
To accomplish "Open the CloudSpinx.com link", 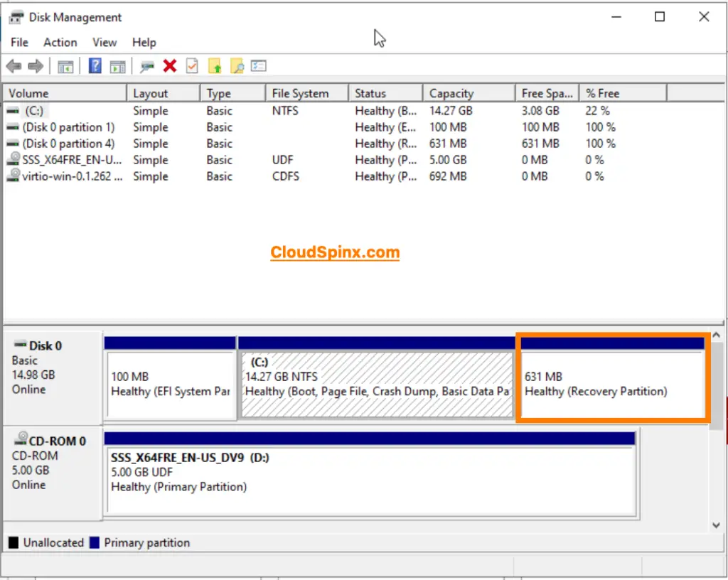I will pyautogui.click(x=335, y=252).
